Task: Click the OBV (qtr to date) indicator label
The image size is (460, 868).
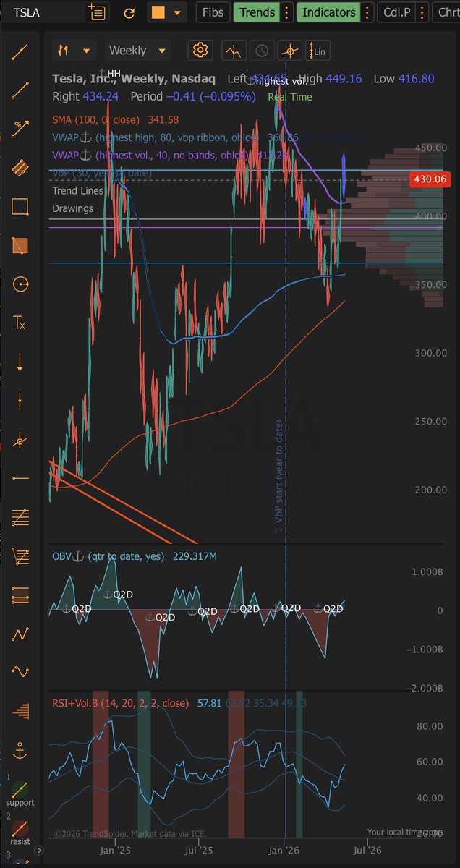Action: (x=108, y=556)
